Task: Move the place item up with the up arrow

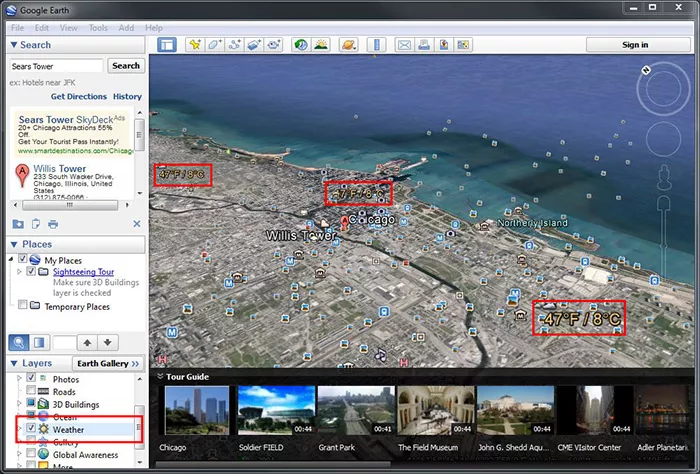Action: pos(87,342)
